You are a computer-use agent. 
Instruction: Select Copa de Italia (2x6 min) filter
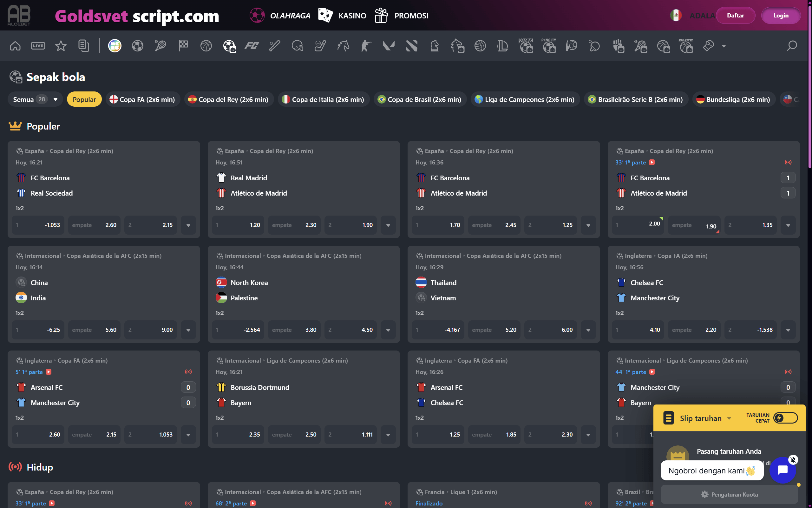click(324, 99)
